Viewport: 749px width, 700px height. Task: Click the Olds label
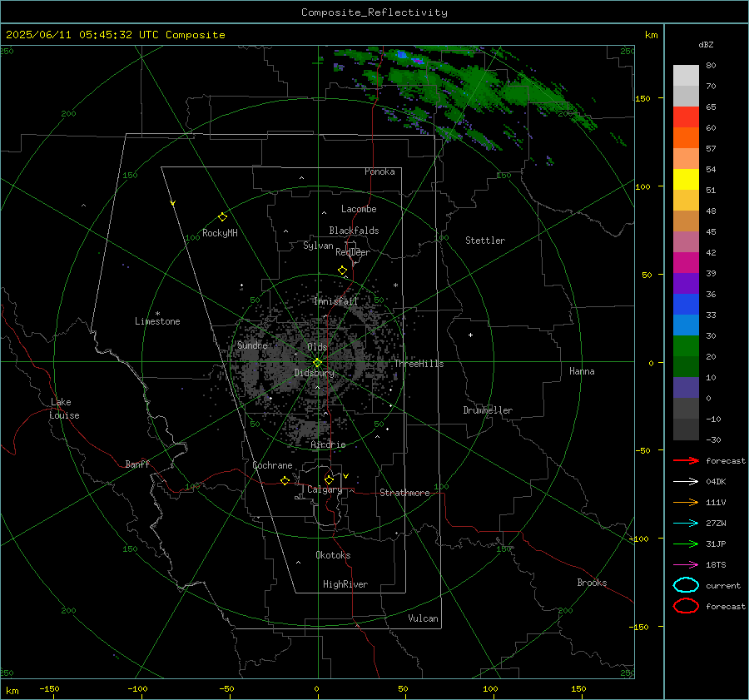pos(317,347)
